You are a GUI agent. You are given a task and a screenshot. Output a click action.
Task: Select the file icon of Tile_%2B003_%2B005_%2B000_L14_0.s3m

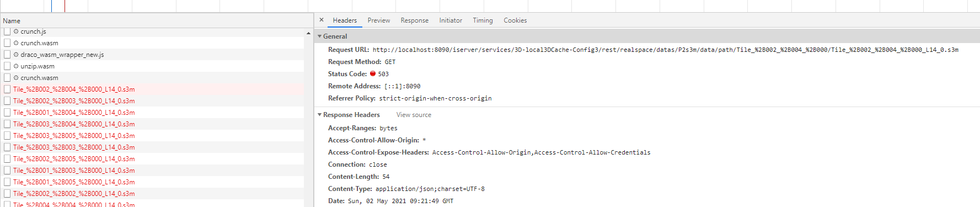7,136
